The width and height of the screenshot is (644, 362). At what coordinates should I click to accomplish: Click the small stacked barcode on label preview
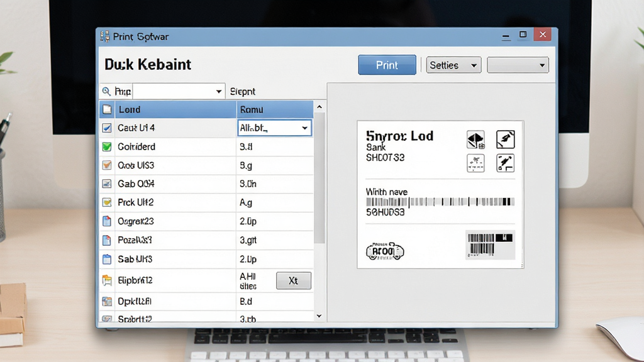[490, 244]
